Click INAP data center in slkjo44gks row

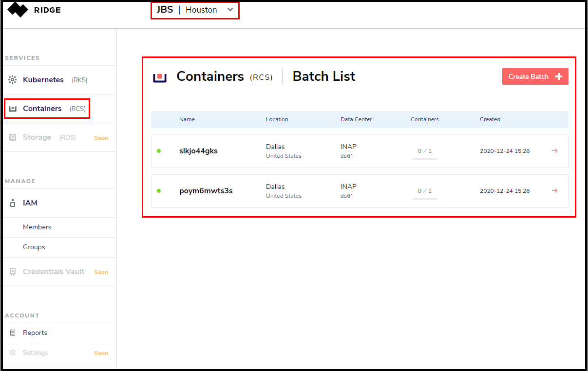point(348,147)
